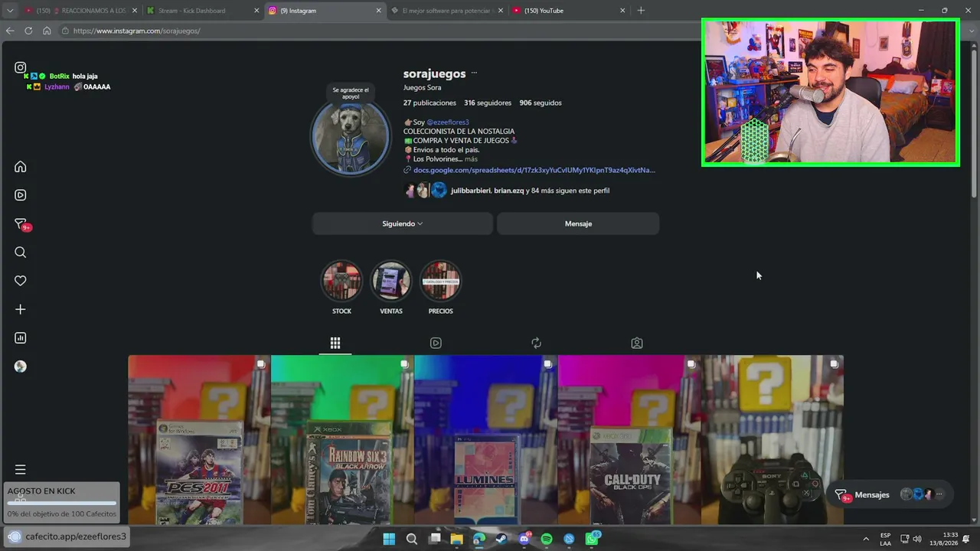The image size is (980, 551).
Task: Expand the bio with the 'más' link
Action: point(471,159)
